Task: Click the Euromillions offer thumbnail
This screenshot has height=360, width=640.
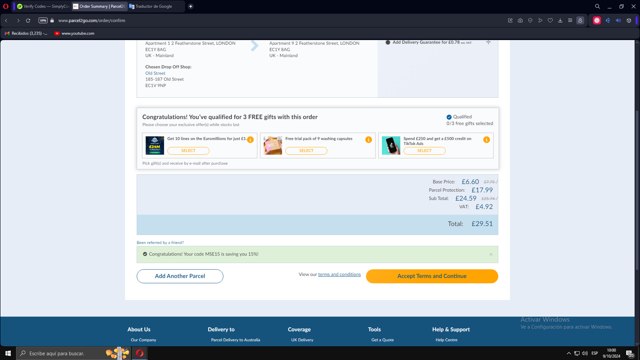Action: tap(155, 146)
